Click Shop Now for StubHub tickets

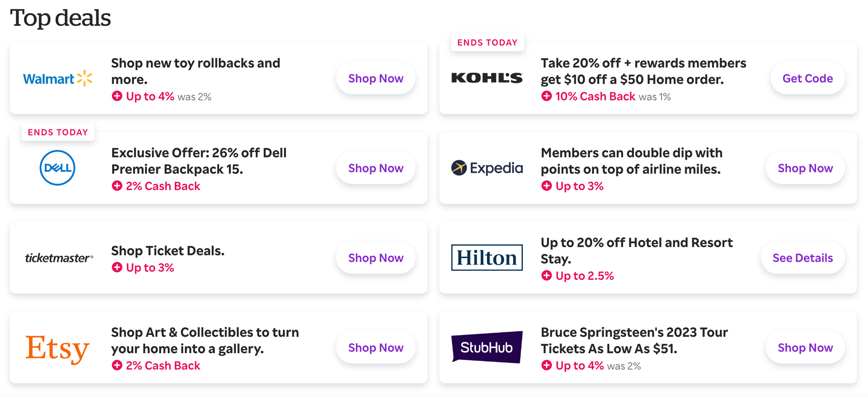coord(805,347)
